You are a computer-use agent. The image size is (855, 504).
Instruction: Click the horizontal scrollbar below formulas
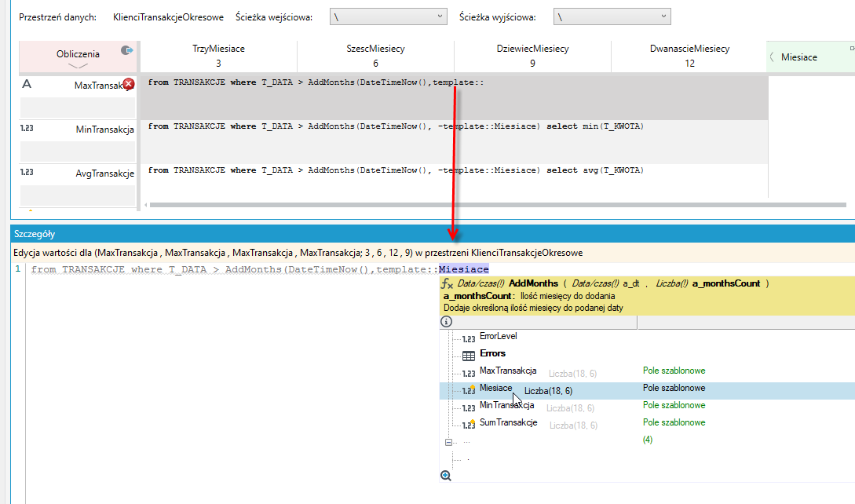coord(497,205)
